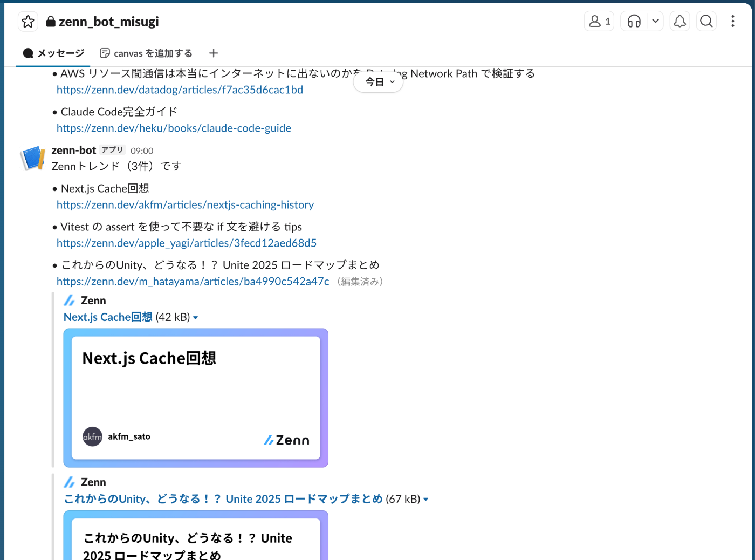Click the Zenn icon above Next.js attachment
Viewport: 755px width, 560px height.
tap(70, 301)
